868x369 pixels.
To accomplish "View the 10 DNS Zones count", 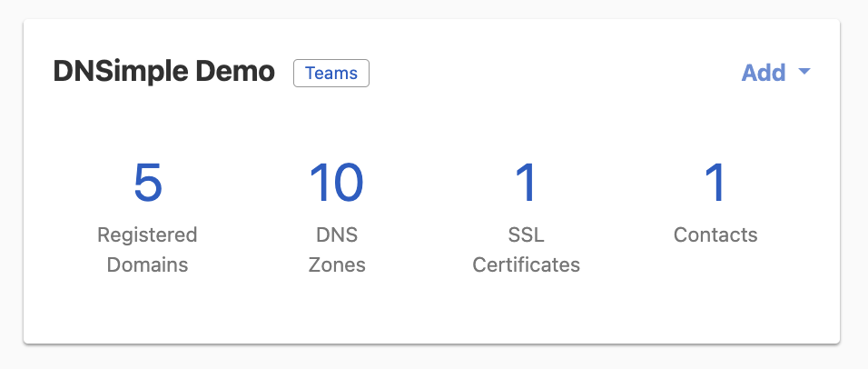I will tap(337, 183).
